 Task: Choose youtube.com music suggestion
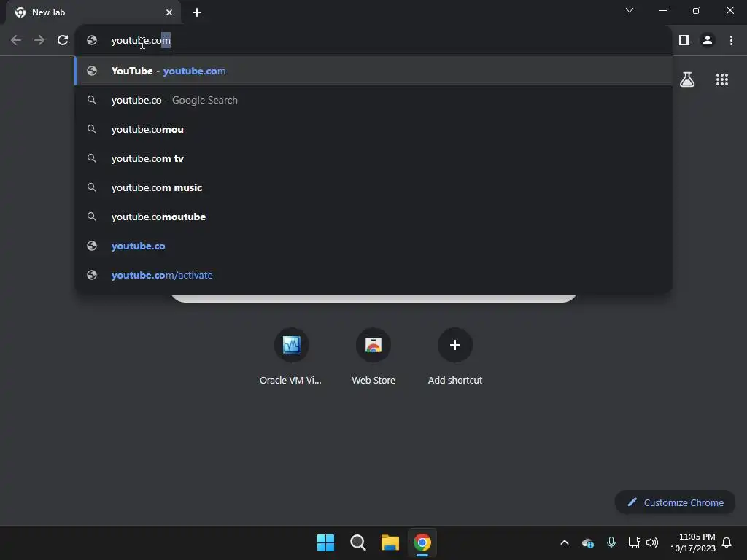click(x=373, y=187)
